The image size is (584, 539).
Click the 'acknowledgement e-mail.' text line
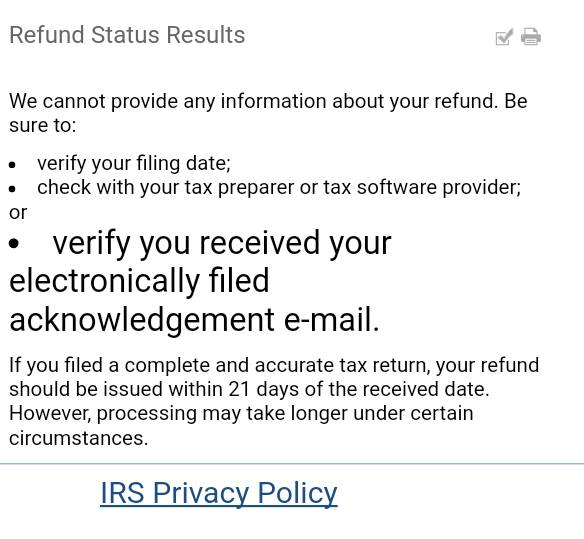tap(194, 320)
